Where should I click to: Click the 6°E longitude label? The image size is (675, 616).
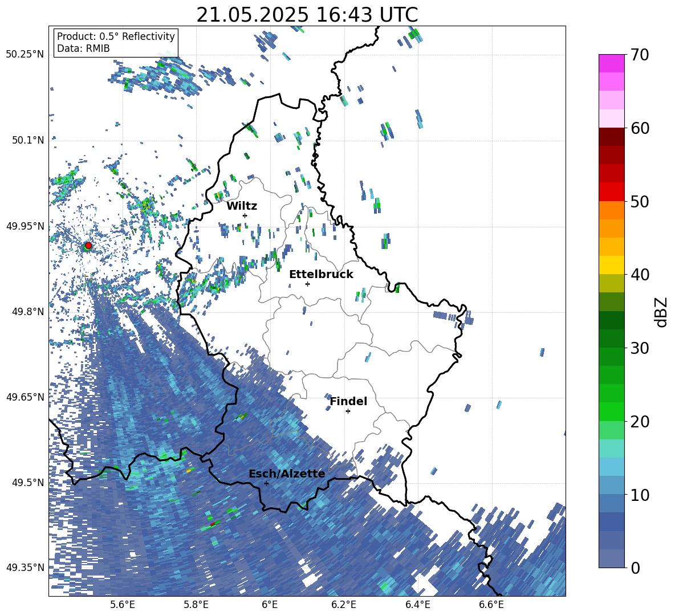point(270,605)
